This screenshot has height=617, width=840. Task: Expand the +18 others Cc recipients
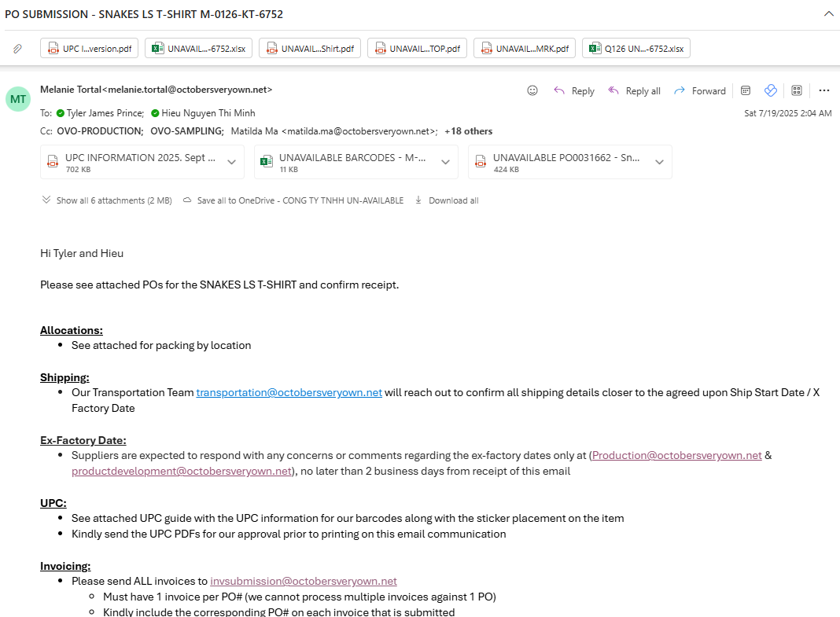tap(468, 131)
